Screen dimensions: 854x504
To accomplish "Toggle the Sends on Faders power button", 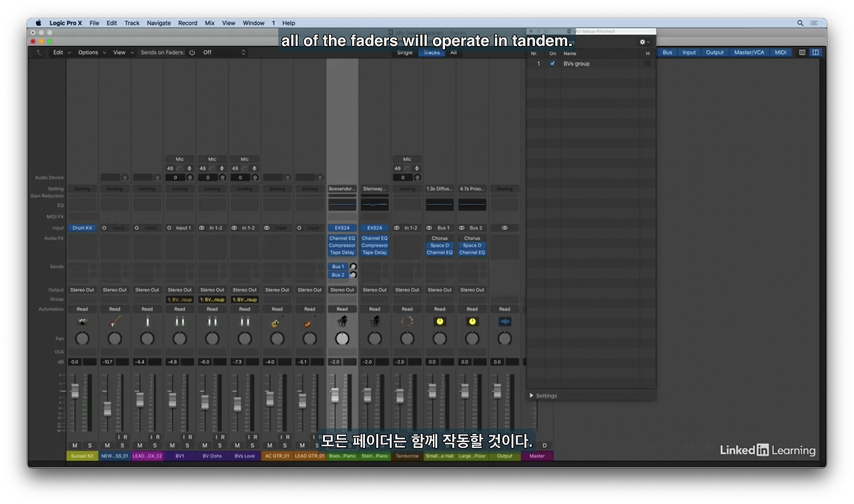I will (192, 53).
